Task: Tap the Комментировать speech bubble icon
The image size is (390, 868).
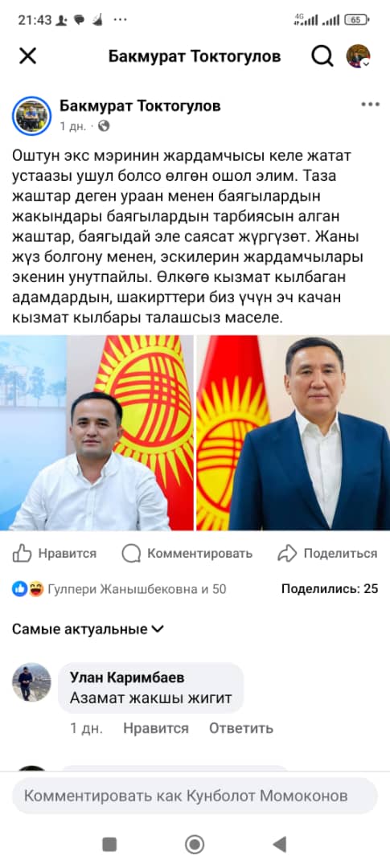Action: 131,553
